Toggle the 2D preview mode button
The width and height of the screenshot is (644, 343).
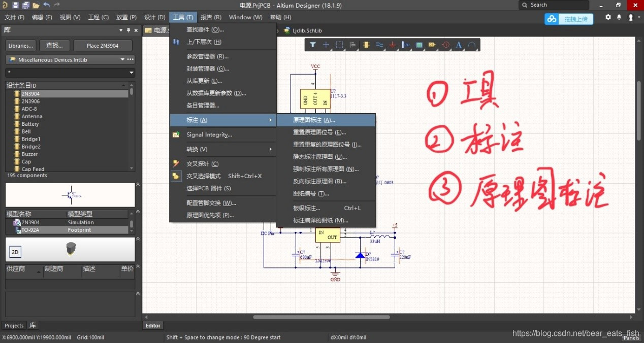(15, 251)
